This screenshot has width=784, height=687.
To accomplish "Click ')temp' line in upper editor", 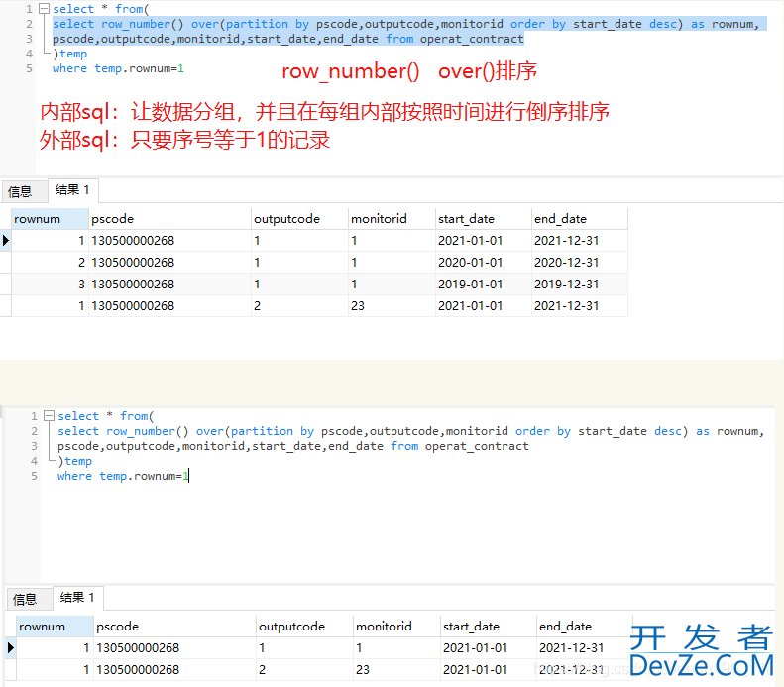I will (x=70, y=54).
